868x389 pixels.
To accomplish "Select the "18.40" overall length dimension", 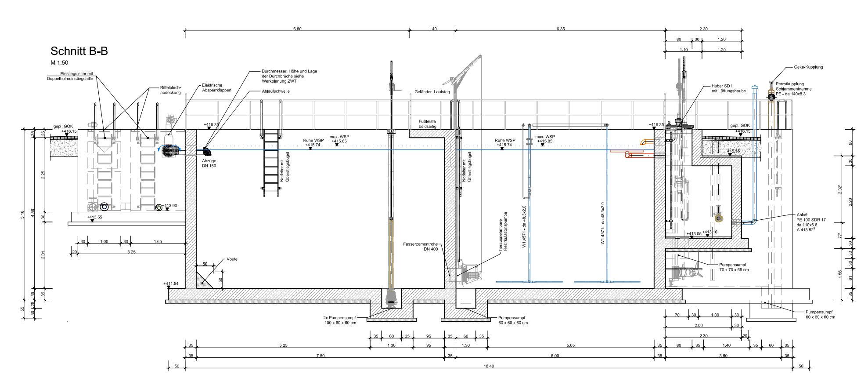I will tap(488, 366).
